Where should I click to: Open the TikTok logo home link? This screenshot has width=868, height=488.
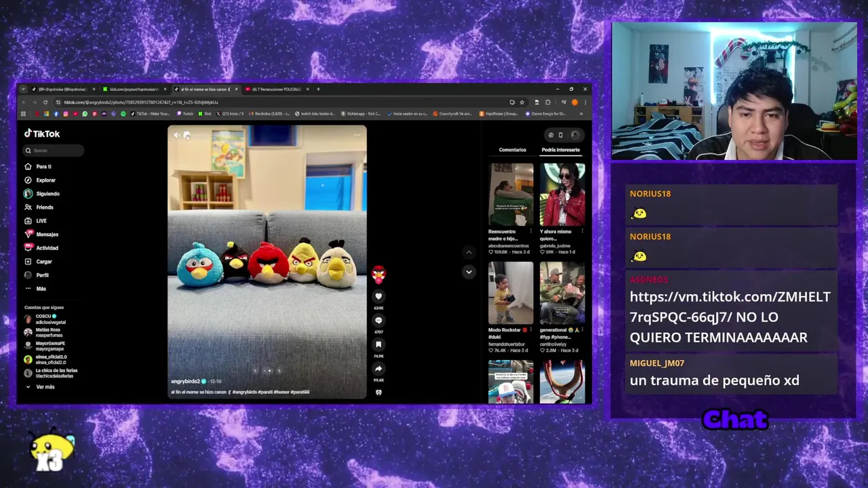[x=42, y=134]
